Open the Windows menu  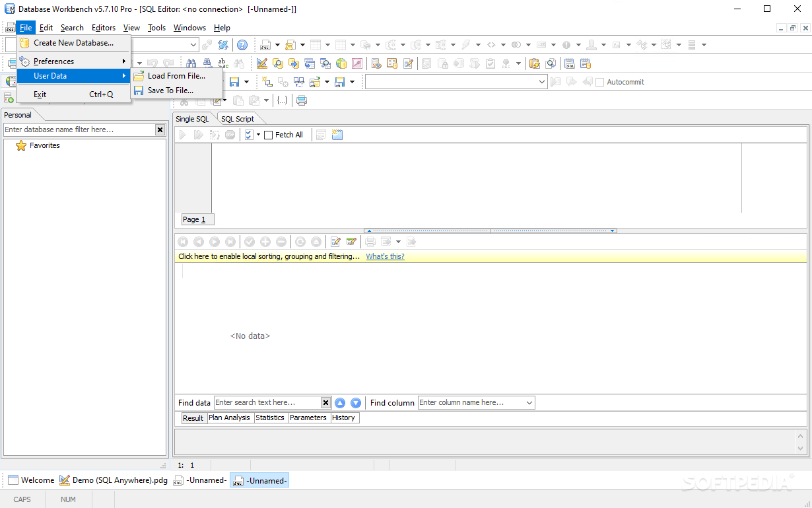189,28
